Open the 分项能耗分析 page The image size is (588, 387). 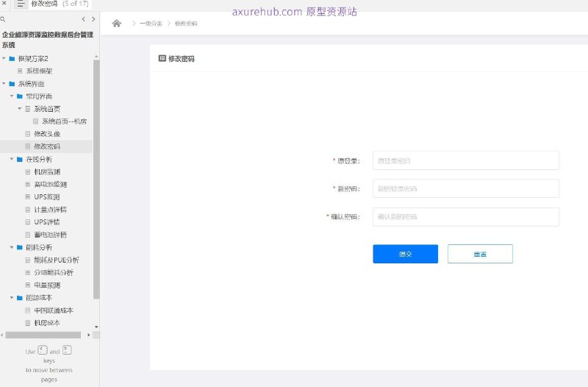[x=54, y=272]
